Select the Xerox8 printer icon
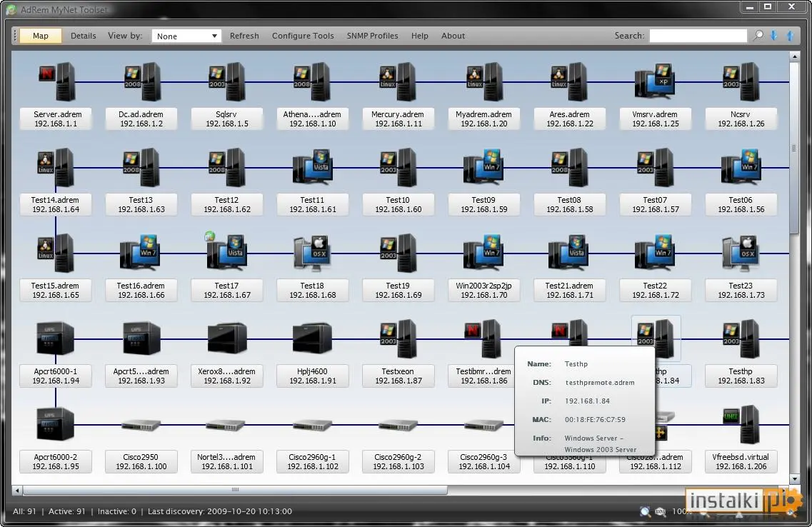812x527 pixels. point(227,338)
